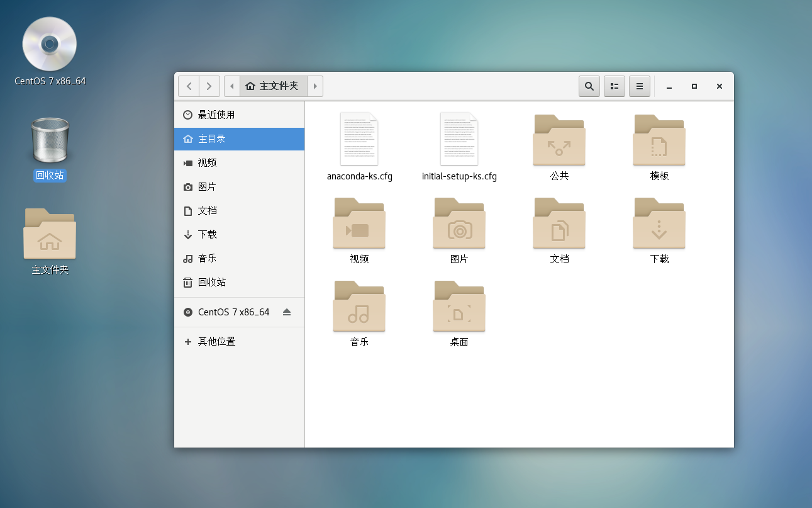Open 最近使用 in the sidebar
The image size is (812, 508).
[239, 115]
